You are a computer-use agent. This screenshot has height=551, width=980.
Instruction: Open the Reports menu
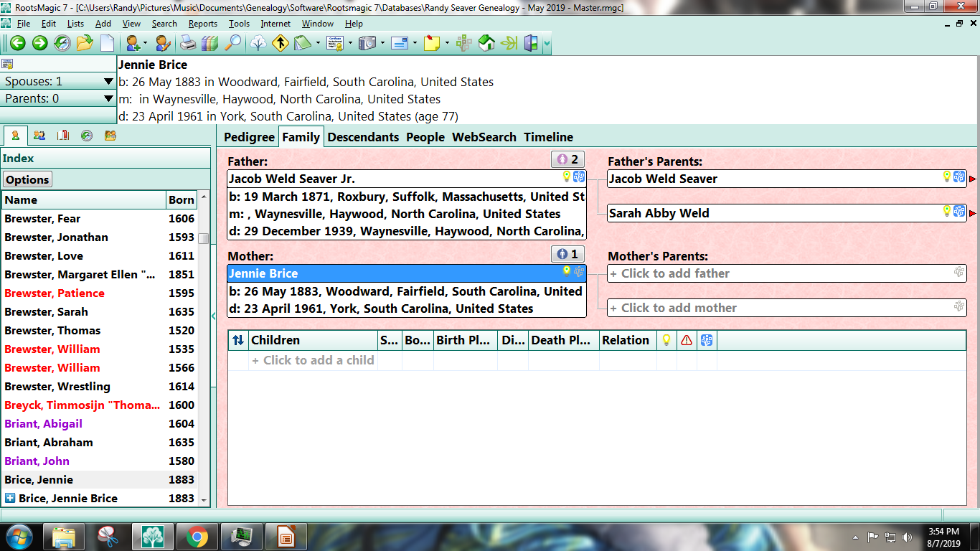[202, 23]
